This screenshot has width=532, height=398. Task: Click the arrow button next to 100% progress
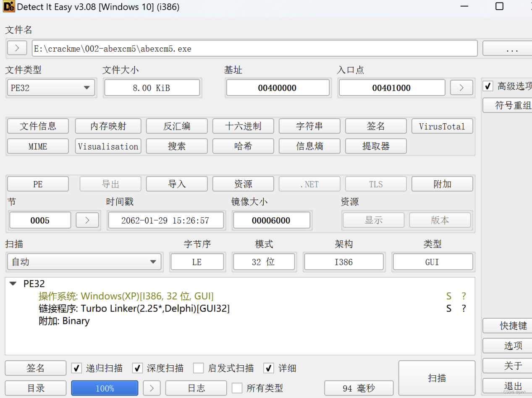152,388
